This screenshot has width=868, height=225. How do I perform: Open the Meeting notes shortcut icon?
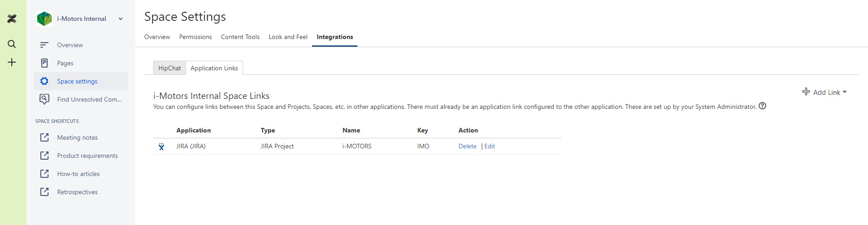click(x=44, y=137)
